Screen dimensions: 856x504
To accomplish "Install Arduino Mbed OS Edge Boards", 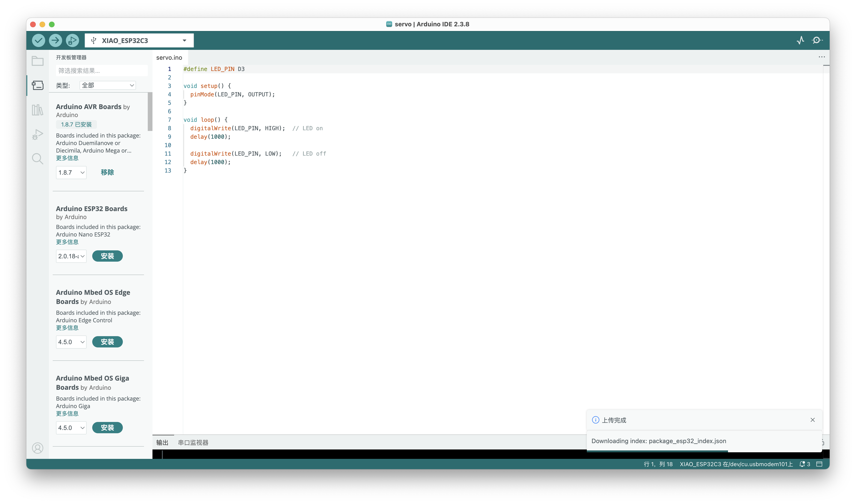I will click(108, 342).
